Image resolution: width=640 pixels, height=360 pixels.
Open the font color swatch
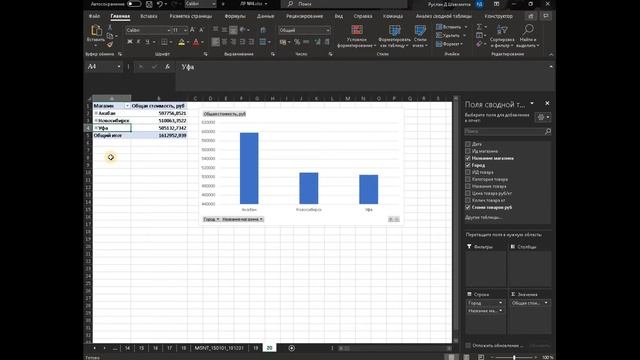pyautogui.click(x=196, y=42)
